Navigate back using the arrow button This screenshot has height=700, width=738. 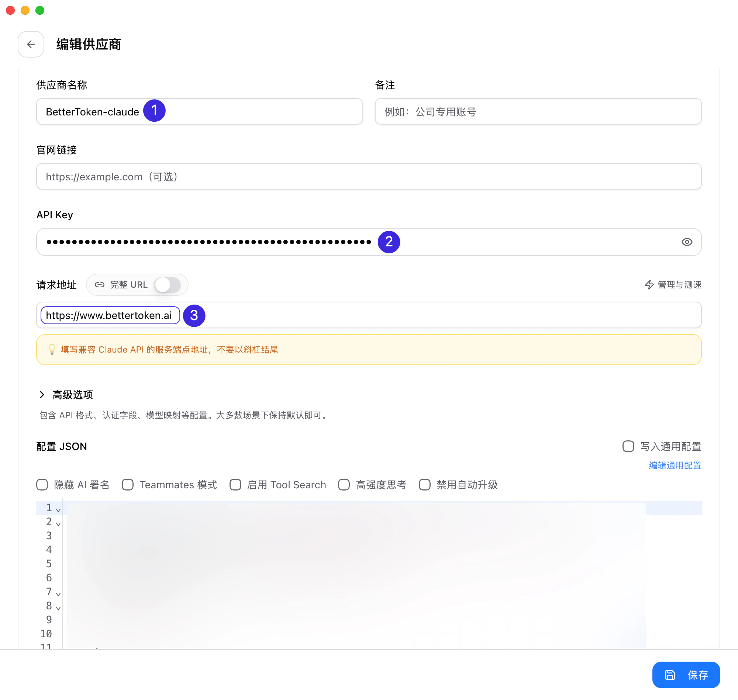31,44
